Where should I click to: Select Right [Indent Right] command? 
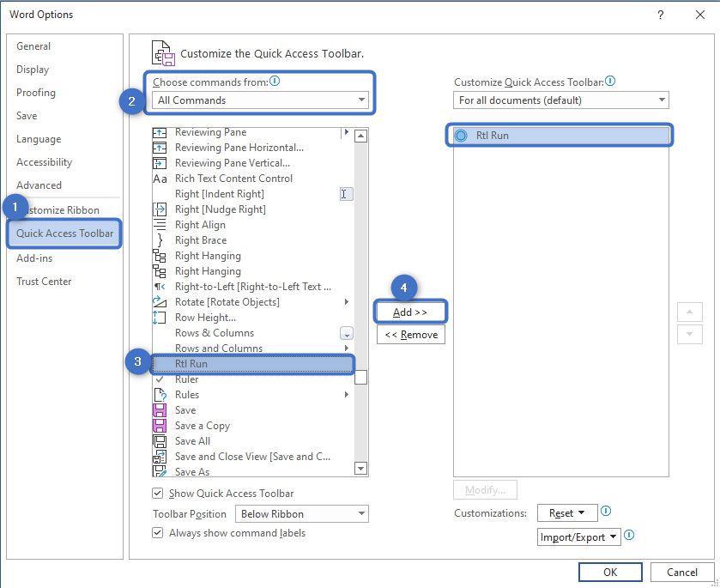click(x=253, y=194)
